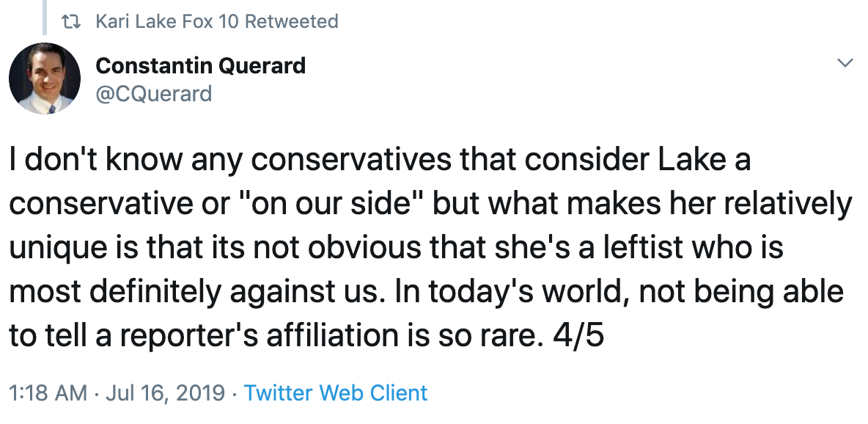Open the @CQuerard handle
Image resolution: width=868 pixels, height=424 pixels.
point(154,93)
